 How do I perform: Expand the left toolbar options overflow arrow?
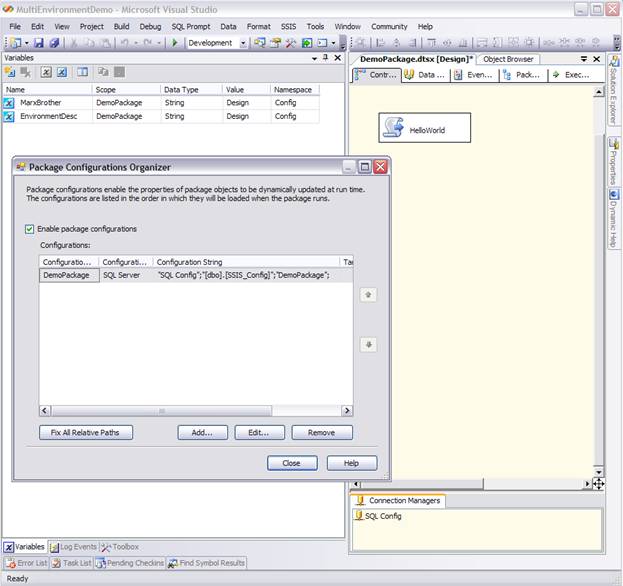coord(343,43)
